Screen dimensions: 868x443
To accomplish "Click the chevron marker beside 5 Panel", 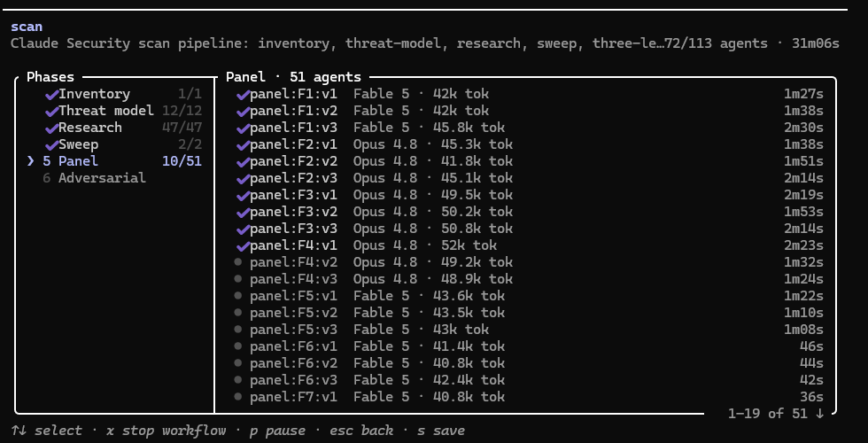I will 31,161.
